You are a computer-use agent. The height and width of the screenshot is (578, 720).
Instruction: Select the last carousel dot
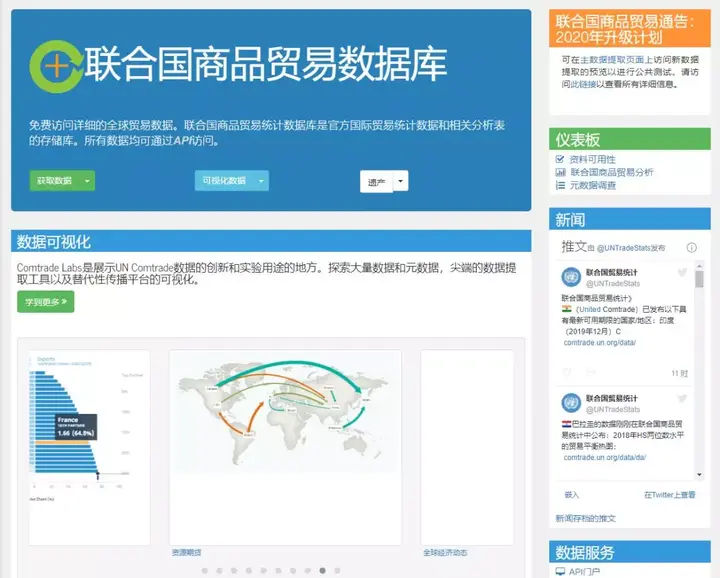337,571
